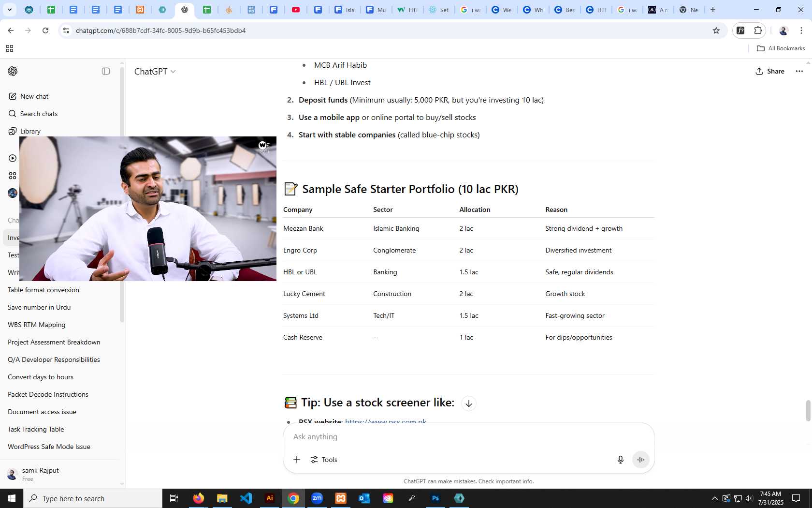Focus the Ask anything input field

coord(469,436)
